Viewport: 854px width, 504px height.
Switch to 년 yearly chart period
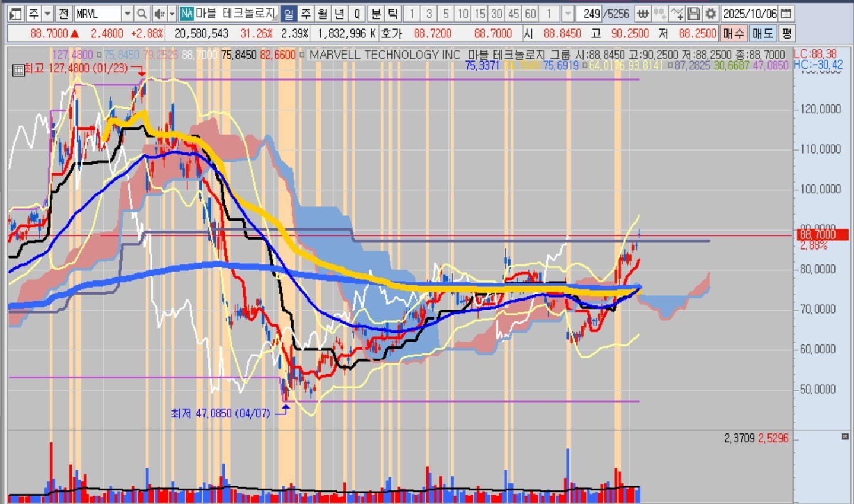[x=339, y=14]
